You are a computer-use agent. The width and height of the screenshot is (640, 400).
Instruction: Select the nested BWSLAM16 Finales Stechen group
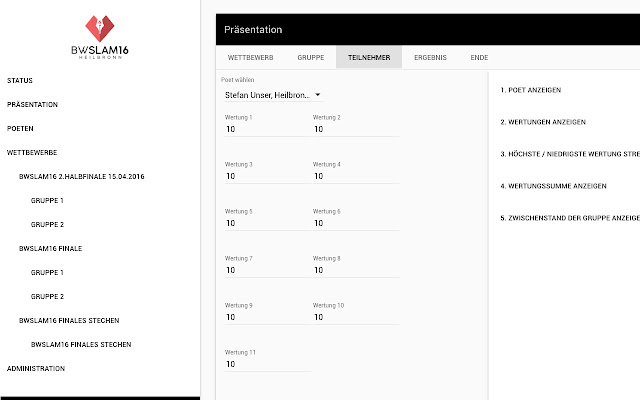[x=81, y=344]
